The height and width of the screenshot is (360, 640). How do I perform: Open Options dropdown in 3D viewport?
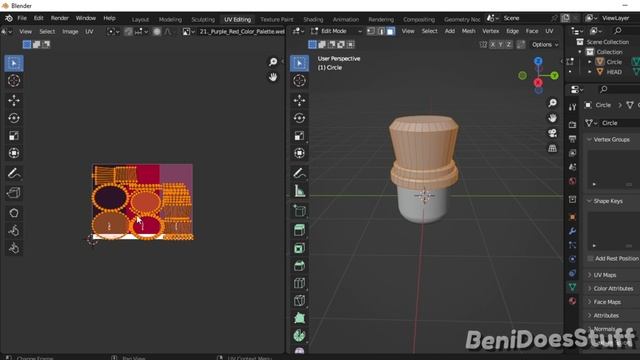545,44
